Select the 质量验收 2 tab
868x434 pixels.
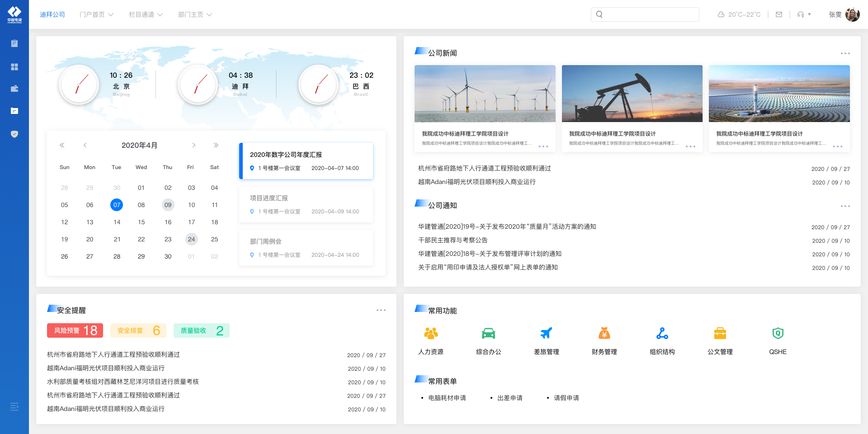click(202, 330)
